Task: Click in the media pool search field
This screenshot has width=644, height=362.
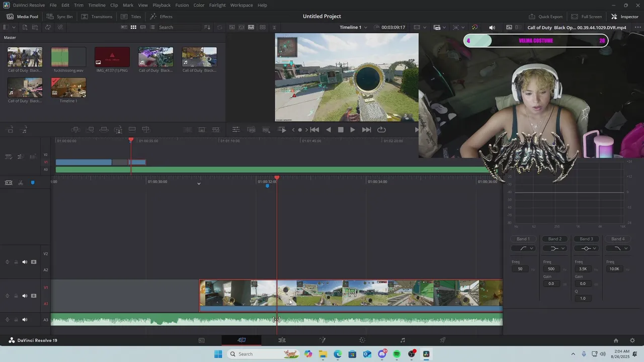Action: 179,27
